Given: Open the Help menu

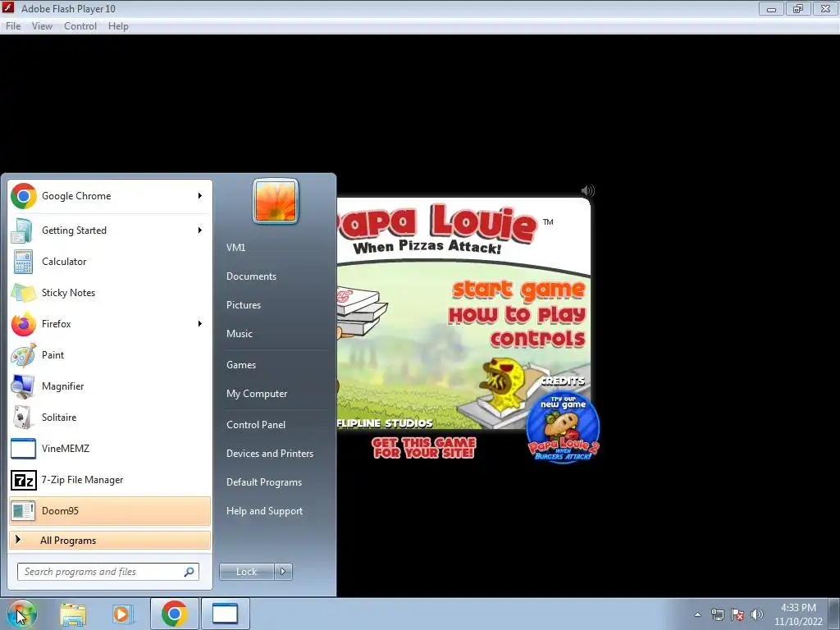Looking at the screenshot, I should point(118,26).
